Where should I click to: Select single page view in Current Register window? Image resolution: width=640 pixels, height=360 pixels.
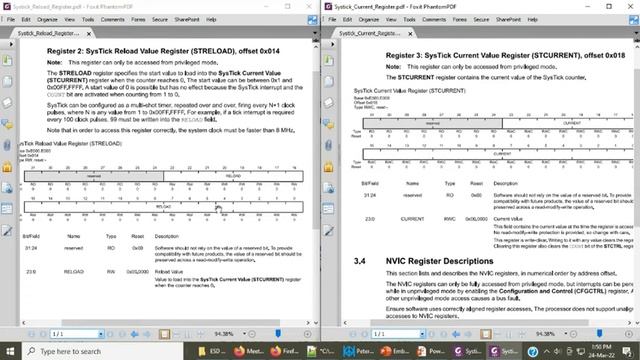click(x=486, y=334)
